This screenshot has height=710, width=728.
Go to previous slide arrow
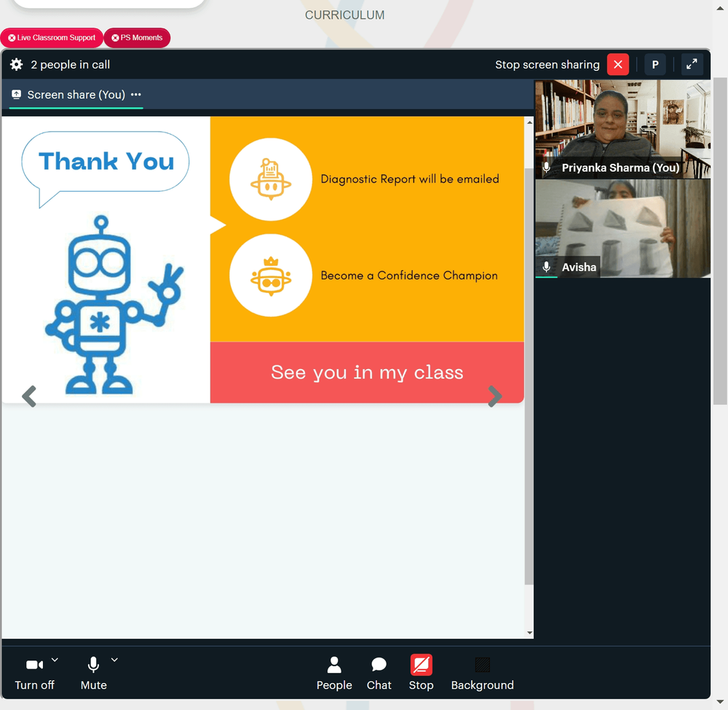[29, 397]
